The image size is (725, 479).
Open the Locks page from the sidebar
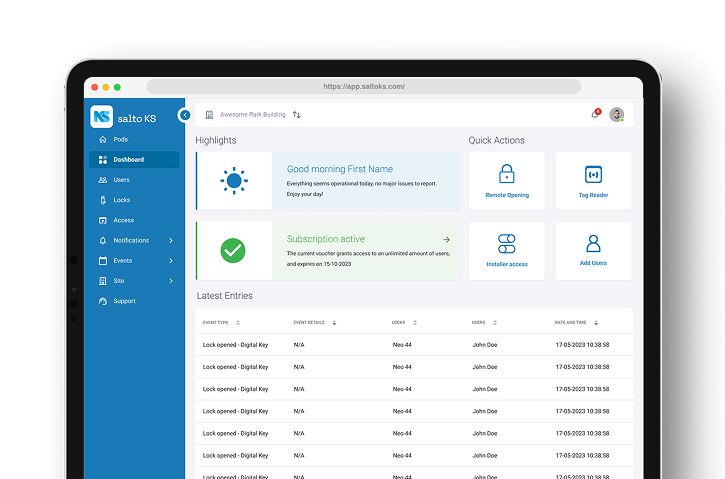click(121, 200)
